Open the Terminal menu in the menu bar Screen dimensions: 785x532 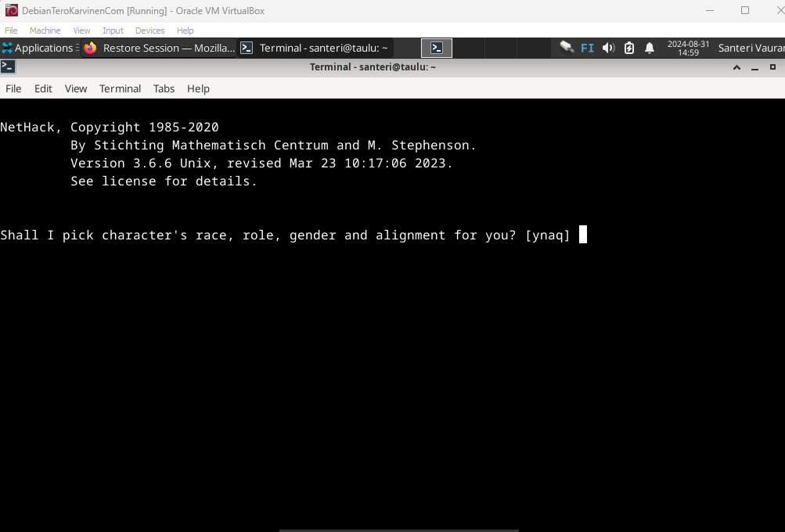120,88
